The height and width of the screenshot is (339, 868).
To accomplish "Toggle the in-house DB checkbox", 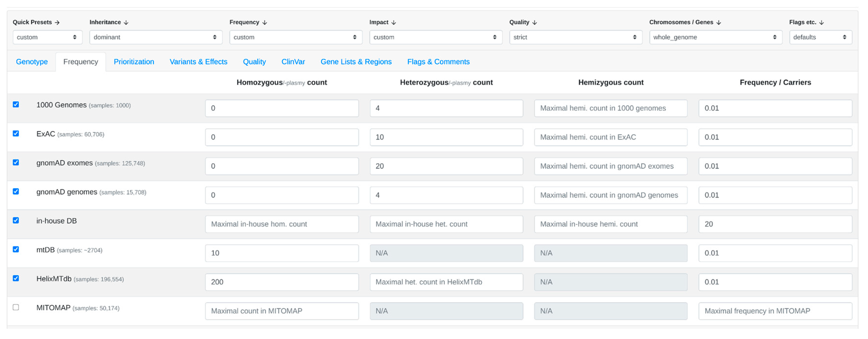I will (16, 220).
